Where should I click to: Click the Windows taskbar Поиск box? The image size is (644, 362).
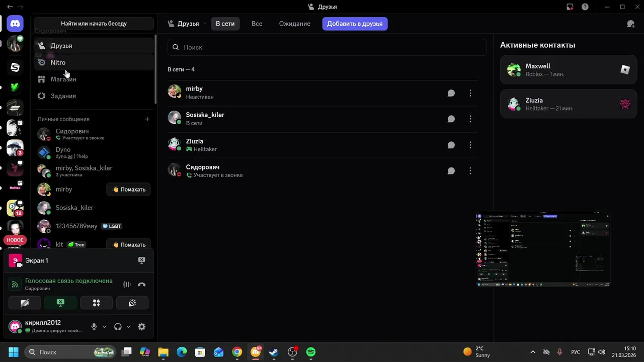[70, 352]
